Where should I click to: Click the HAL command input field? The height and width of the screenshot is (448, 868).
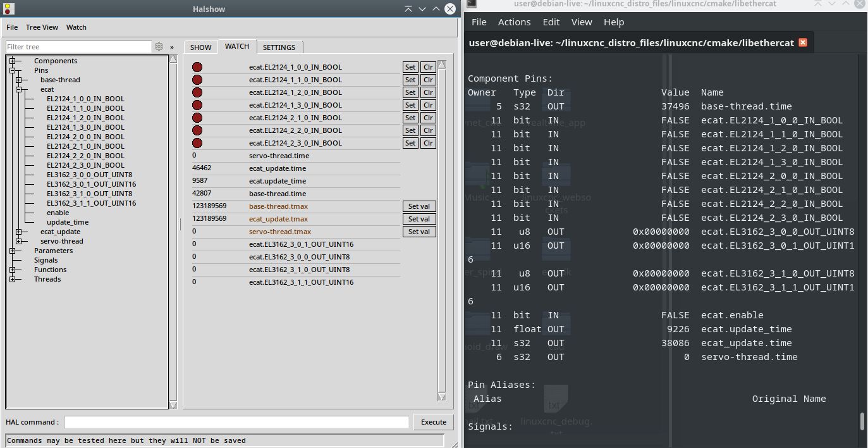(x=236, y=422)
